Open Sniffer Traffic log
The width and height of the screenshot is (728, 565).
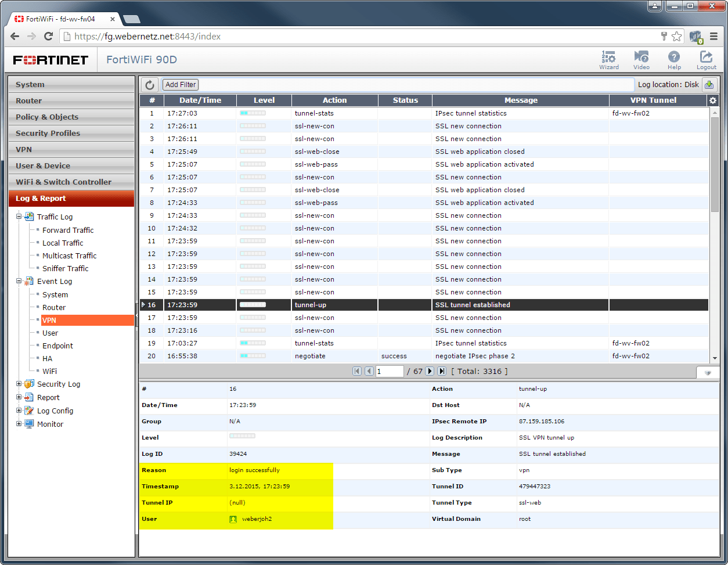[x=65, y=268]
